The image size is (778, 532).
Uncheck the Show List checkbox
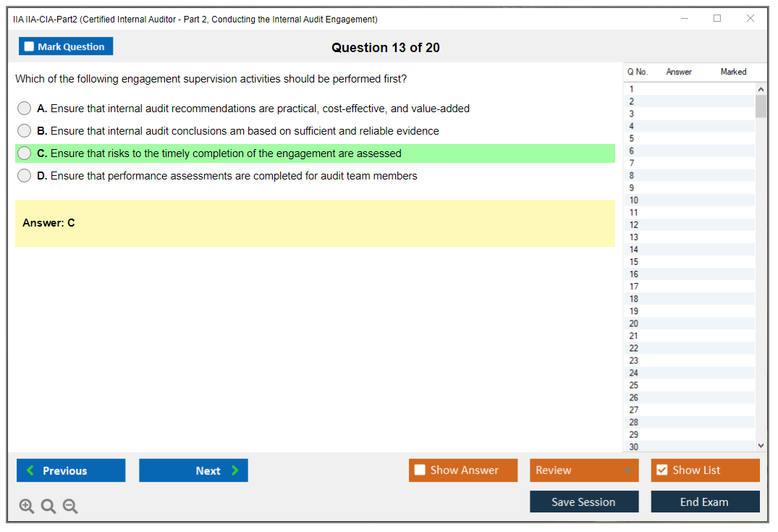click(x=661, y=470)
